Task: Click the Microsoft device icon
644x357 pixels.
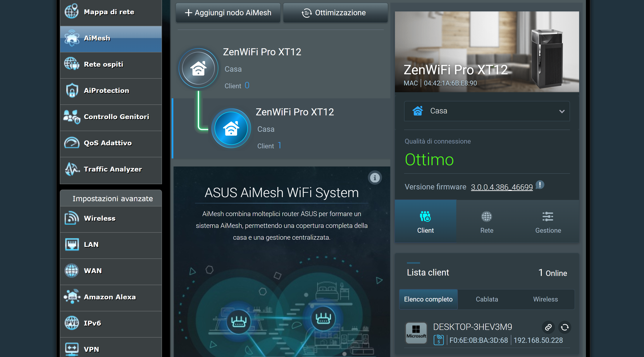Action: (416, 333)
